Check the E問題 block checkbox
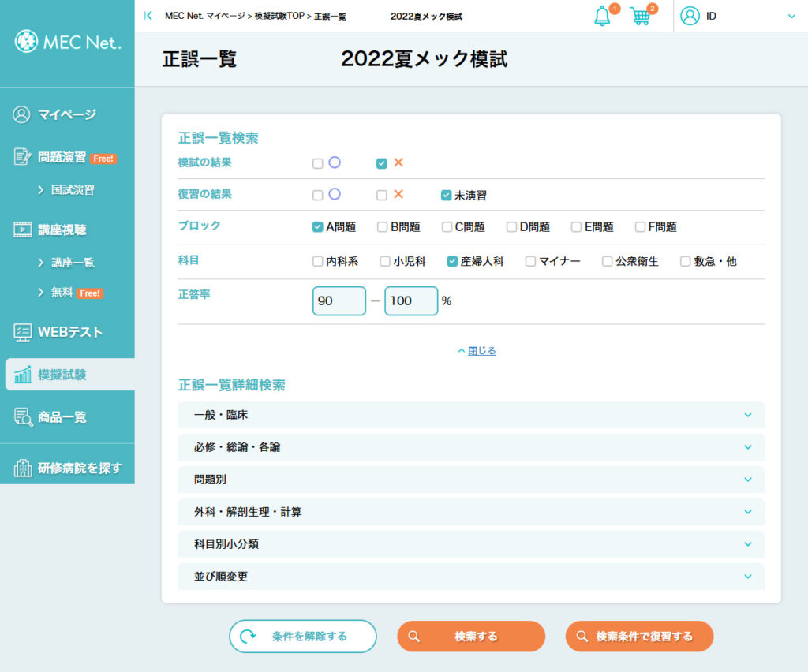This screenshot has width=808, height=672. click(576, 227)
